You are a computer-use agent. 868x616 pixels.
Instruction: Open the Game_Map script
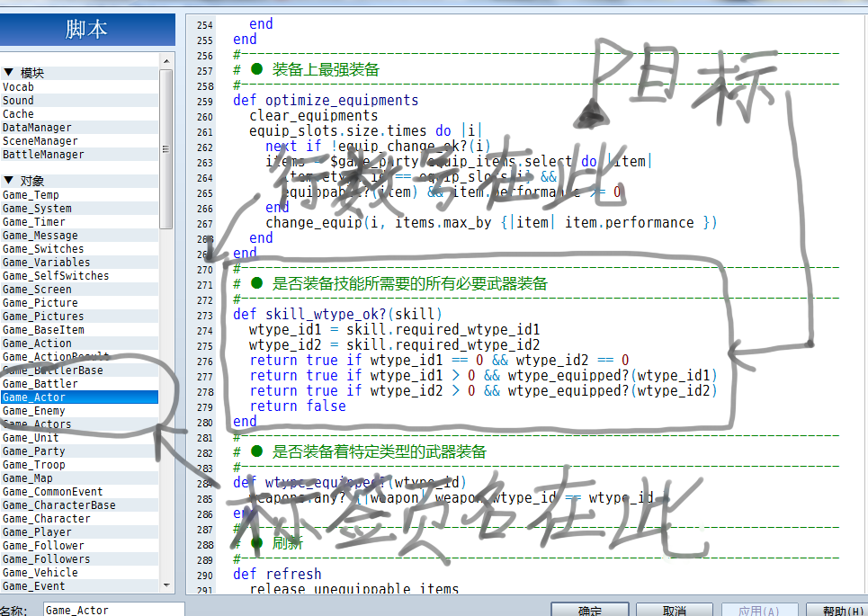(79, 478)
